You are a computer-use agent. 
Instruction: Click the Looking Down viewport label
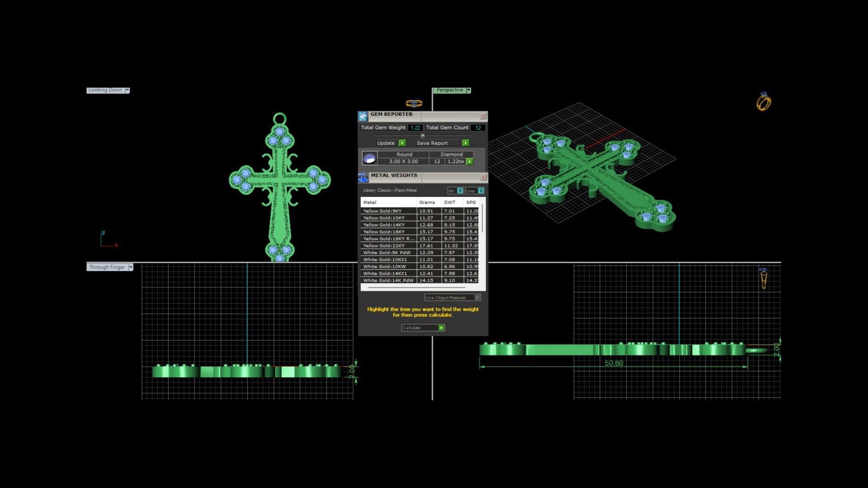click(105, 90)
